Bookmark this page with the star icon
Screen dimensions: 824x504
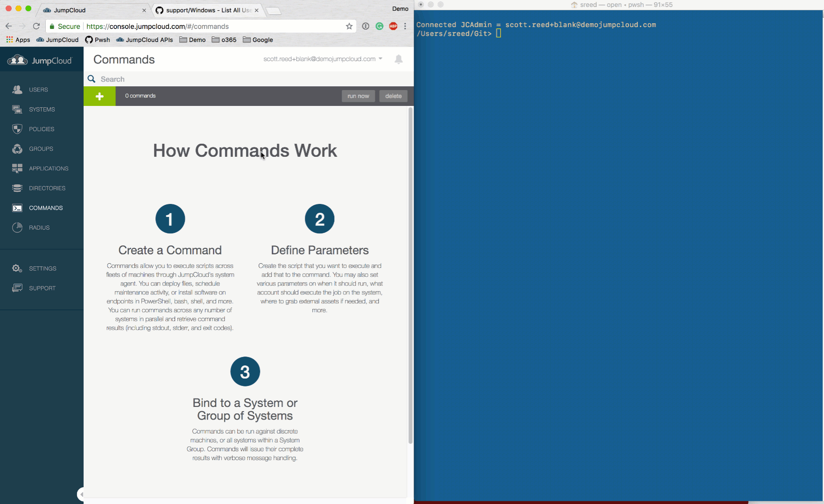[x=349, y=27]
